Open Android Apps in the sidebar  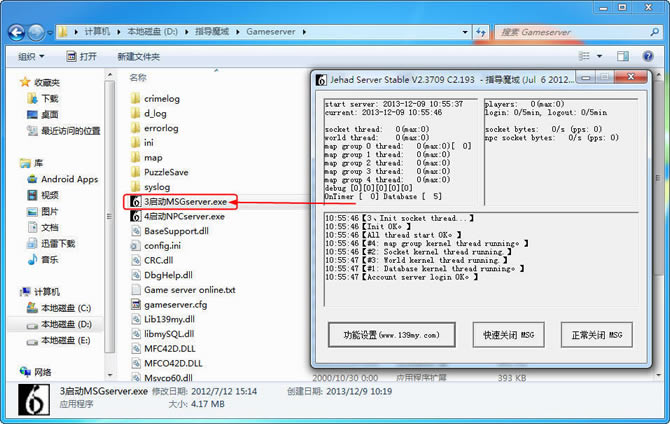click(68, 179)
